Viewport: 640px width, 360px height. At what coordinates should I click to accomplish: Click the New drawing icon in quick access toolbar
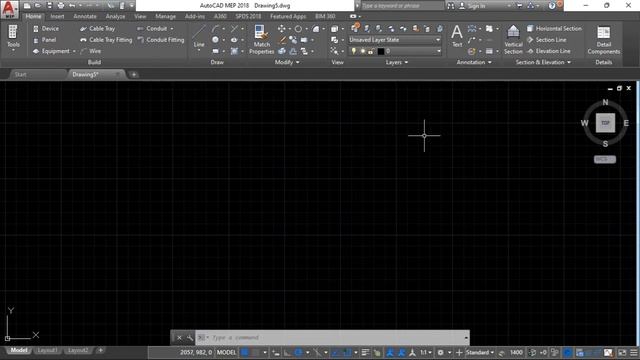[27, 6]
